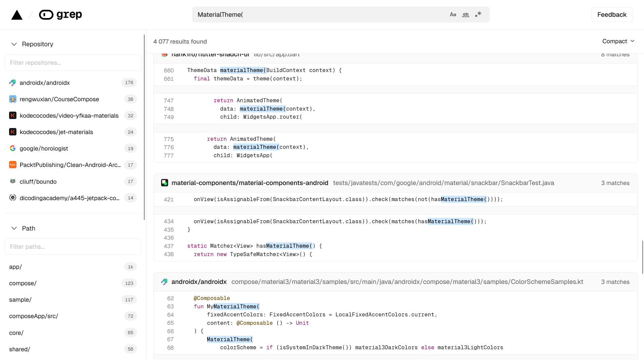This screenshot has width=644, height=362.
Task: Click line 67 MaterialTheme( call
Action: (230, 339)
